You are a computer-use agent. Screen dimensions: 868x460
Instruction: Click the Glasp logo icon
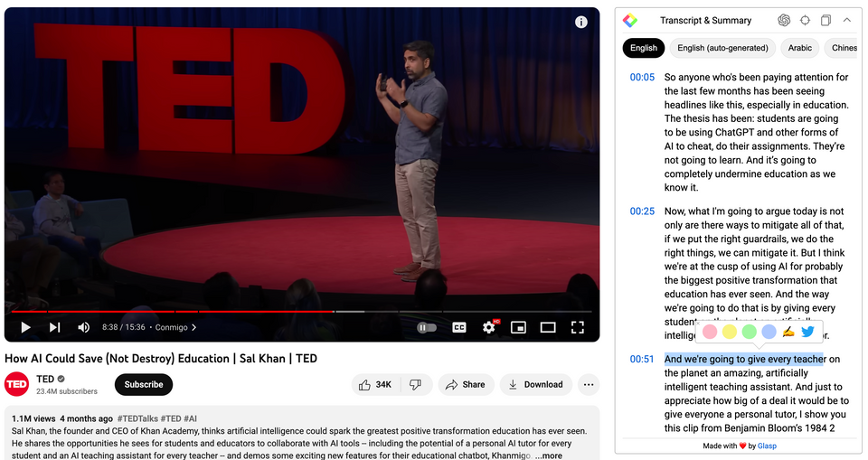click(x=630, y=21)
